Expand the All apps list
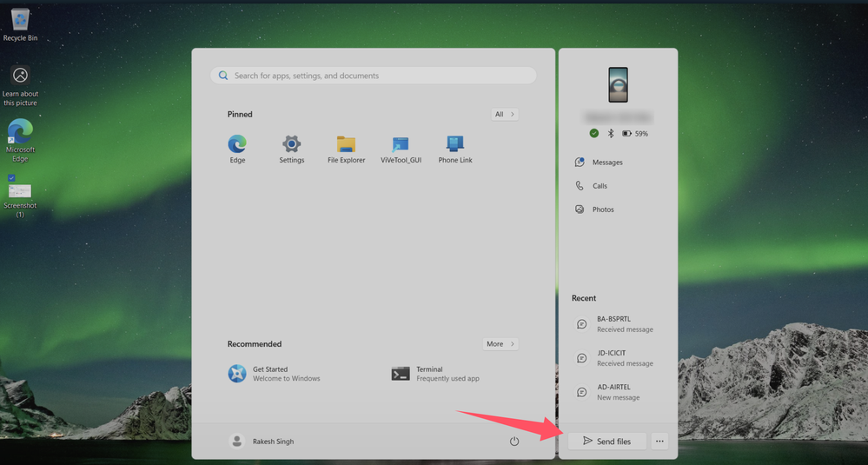This screenshot has height=465, width=868. pyautogui.click(x=504, y=114)
